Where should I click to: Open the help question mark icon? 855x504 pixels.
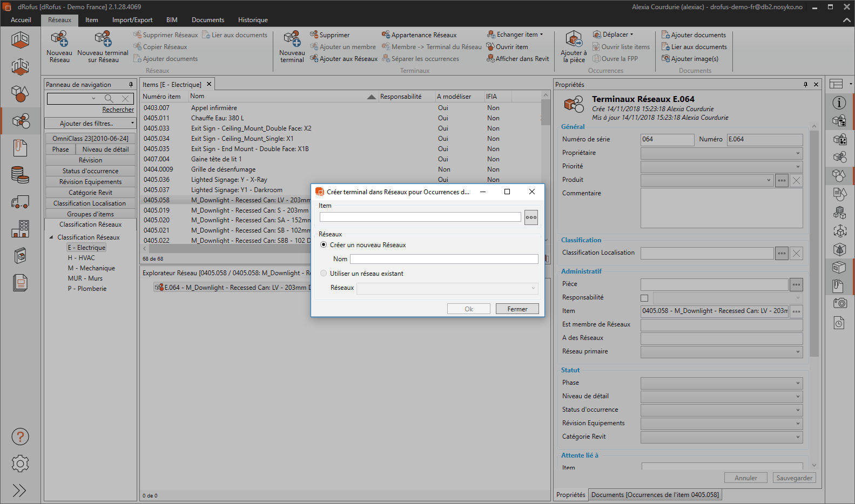pyautogui.click(x=20, y=437)
